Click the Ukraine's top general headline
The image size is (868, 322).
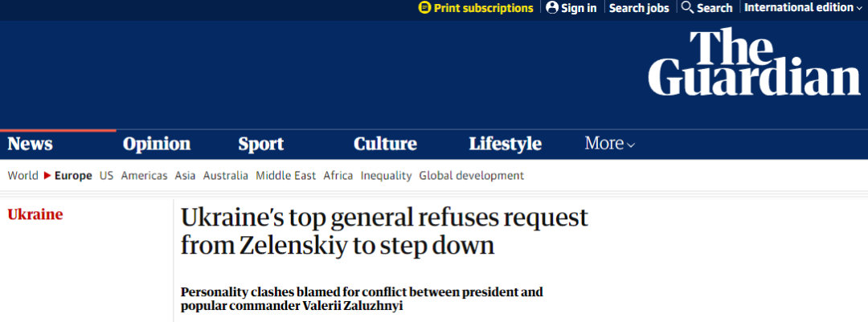tap(384, 231)
